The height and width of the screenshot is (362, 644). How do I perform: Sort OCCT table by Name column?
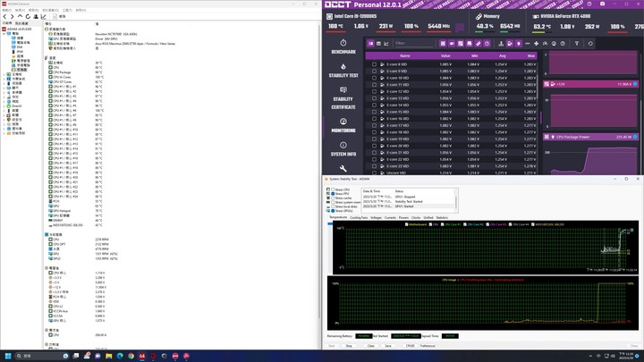405,55
